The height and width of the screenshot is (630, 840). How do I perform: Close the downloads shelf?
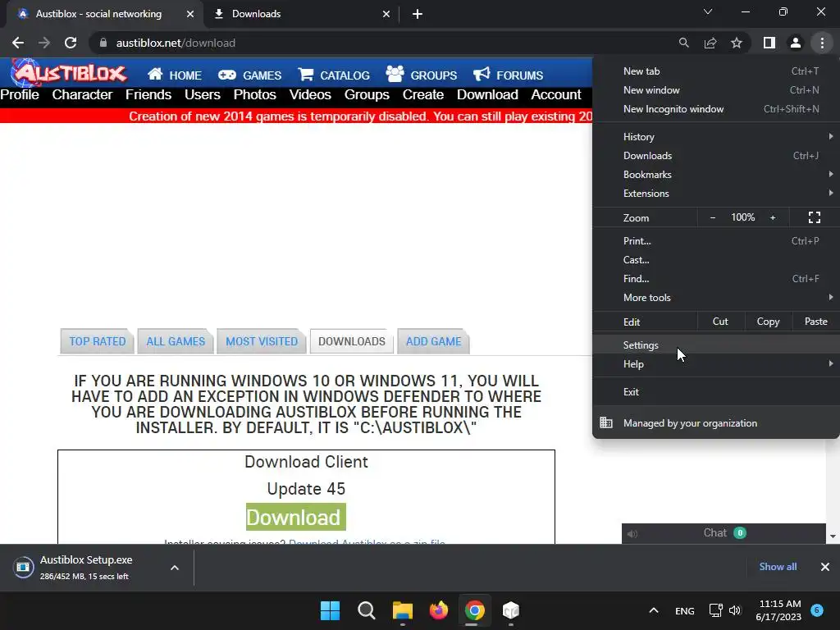[825, 567]
